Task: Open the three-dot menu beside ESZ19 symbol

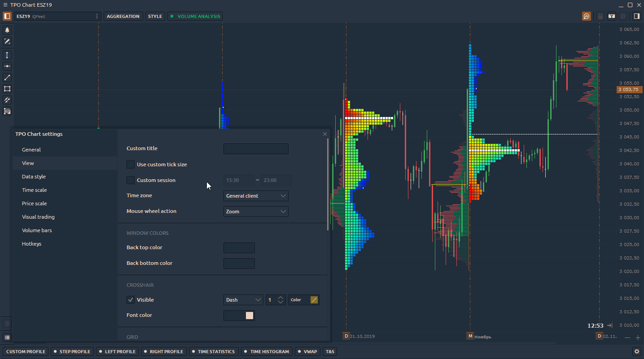Action: (x=97, y=16)
